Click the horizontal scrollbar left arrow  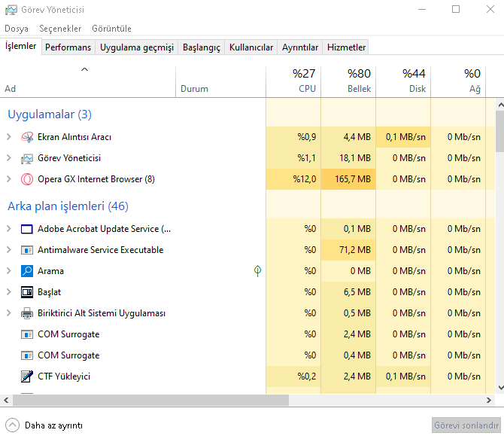[x=6, y=400]
